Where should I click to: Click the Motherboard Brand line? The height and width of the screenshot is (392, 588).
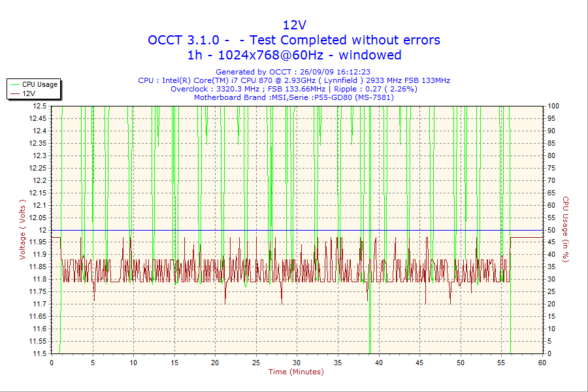click(294, 97)
